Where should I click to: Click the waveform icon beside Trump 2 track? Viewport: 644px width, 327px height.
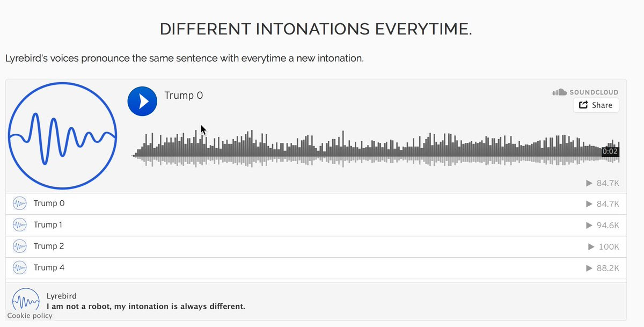tap(20, 246)
